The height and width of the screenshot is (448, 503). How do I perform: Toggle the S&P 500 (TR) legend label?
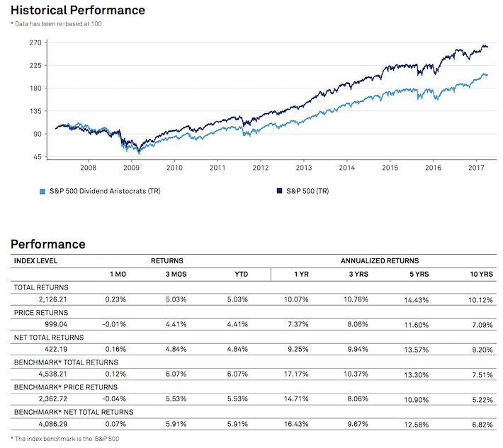click(x=304, y=191)
